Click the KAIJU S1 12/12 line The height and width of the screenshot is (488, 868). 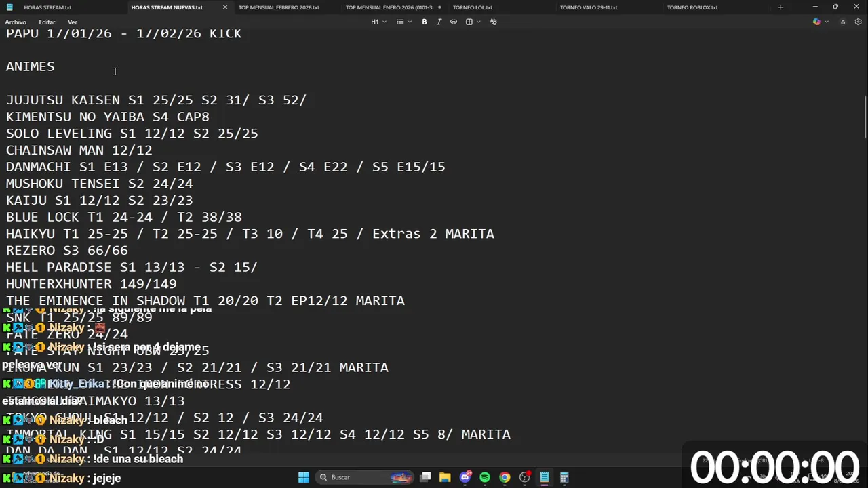(x=100, y=200)
